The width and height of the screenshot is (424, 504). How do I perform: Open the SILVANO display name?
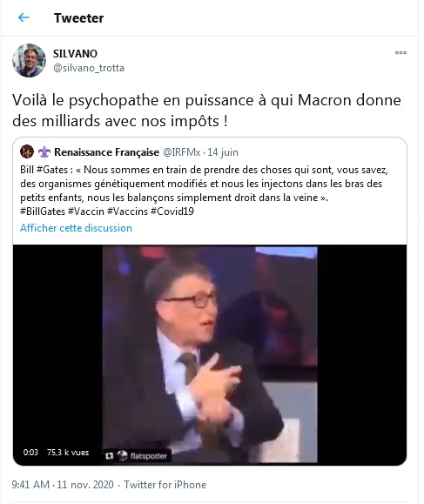click(x=75, y=54)
